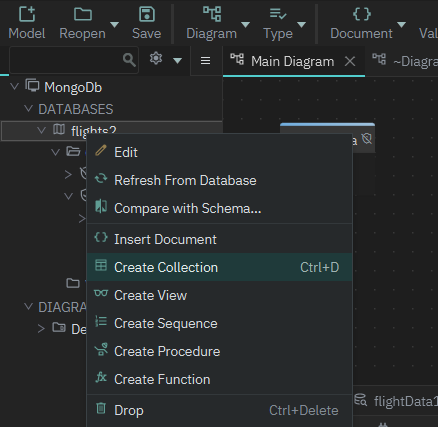The height and width of the screenshot is (427, 438).
Task: Collapse the DIAGRAMS section
Action: tap(29, 306)
